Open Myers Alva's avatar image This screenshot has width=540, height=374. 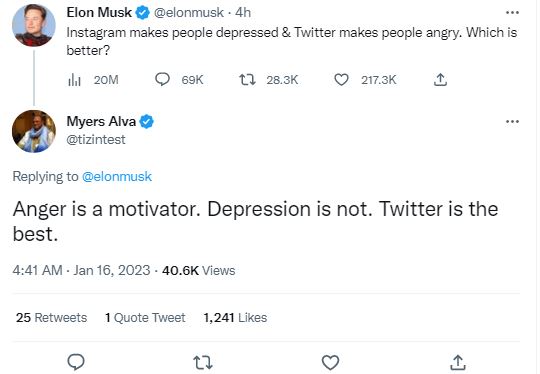pyautogui.click(x=34, y=131)
